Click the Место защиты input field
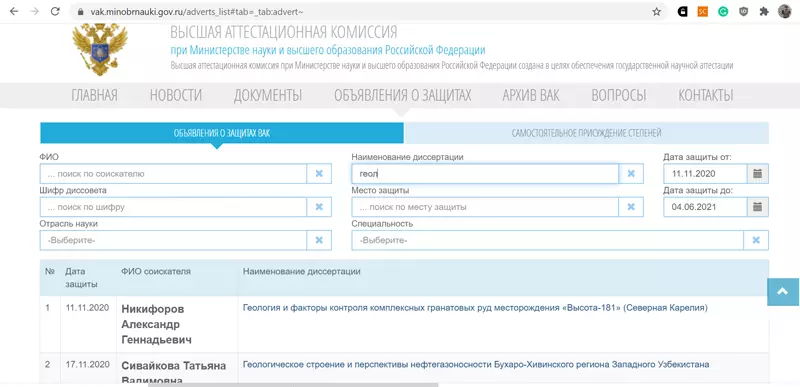800x387 pixels. pos(485,207)
